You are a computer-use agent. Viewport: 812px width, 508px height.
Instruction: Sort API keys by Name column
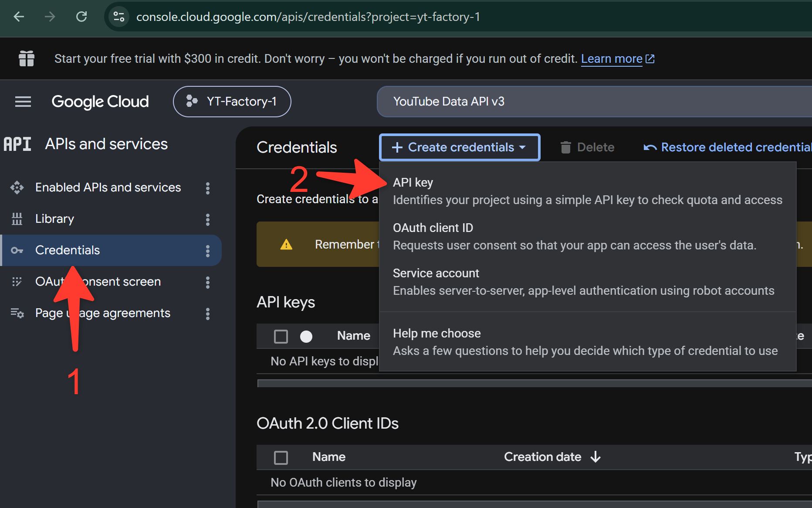[353, 336]
